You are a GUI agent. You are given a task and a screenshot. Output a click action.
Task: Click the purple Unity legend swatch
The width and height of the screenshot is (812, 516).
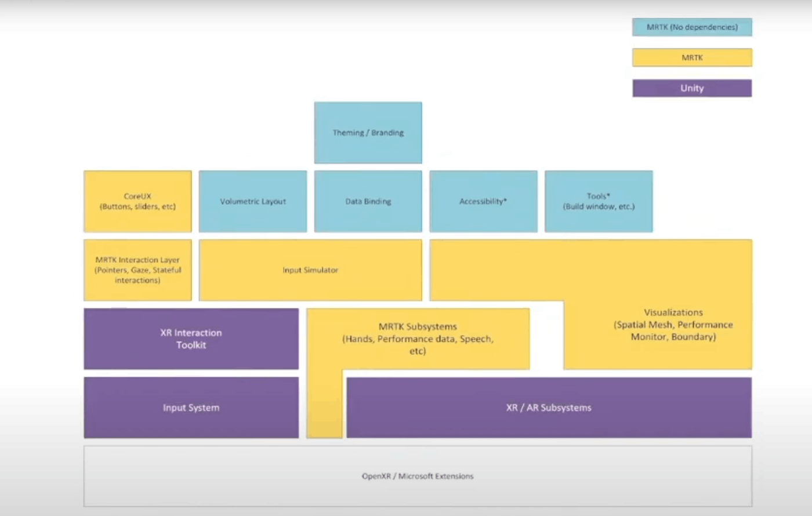[x=692, y=88]
